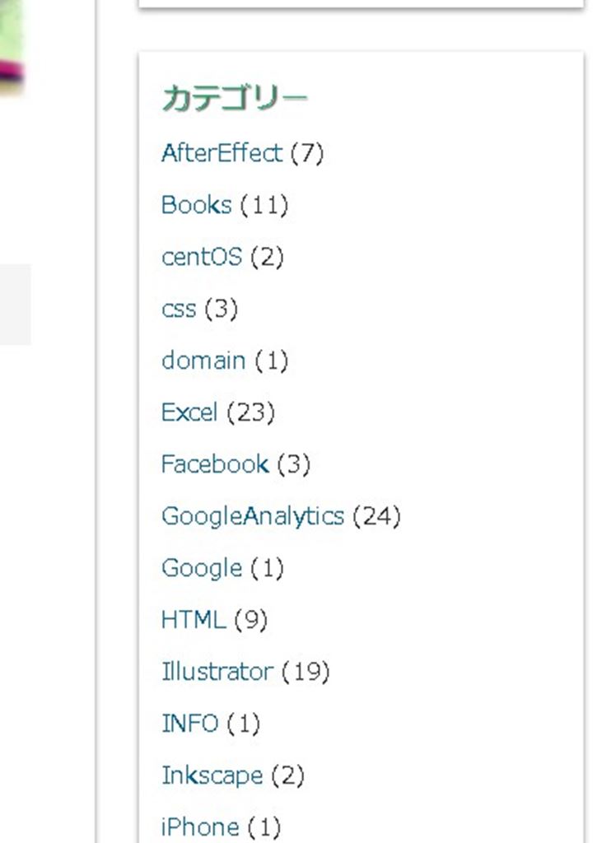Visit the Facebook category
616x843 pixels.
(215, 464)
